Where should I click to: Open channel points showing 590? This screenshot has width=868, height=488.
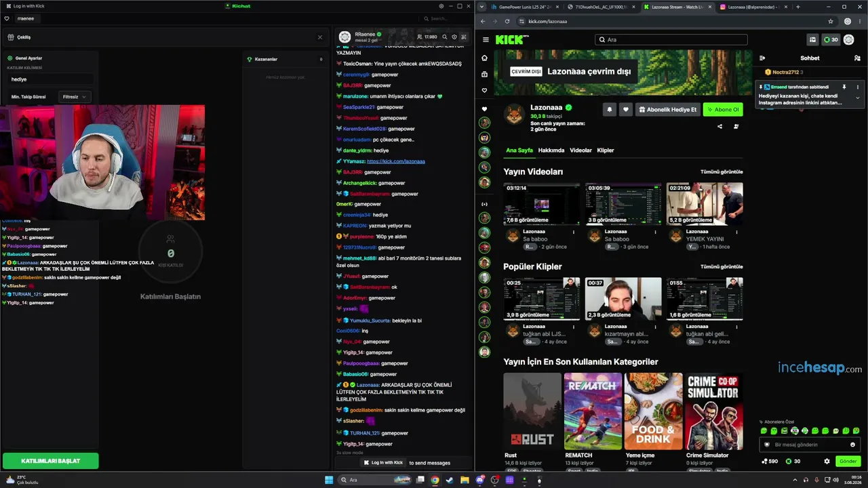point(770,462)
